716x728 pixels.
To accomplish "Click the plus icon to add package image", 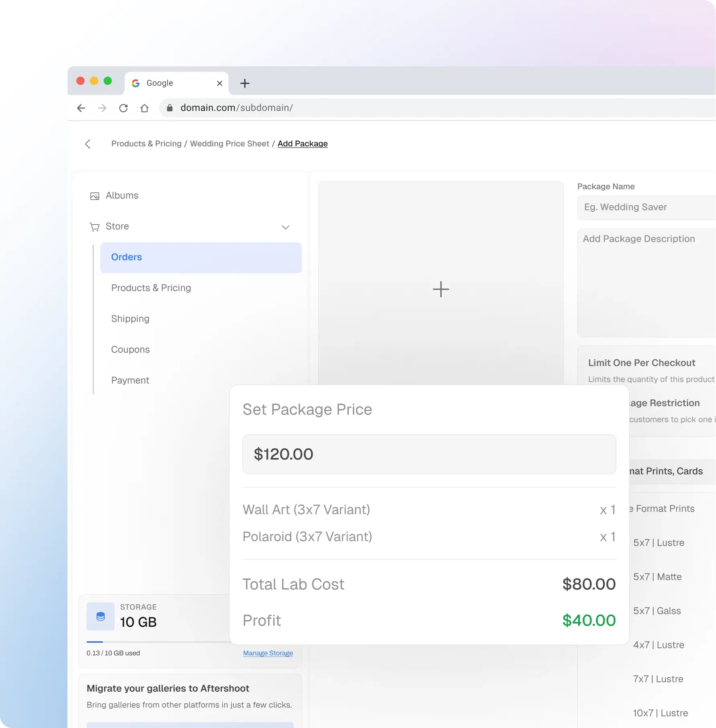I will click(441, 289).
